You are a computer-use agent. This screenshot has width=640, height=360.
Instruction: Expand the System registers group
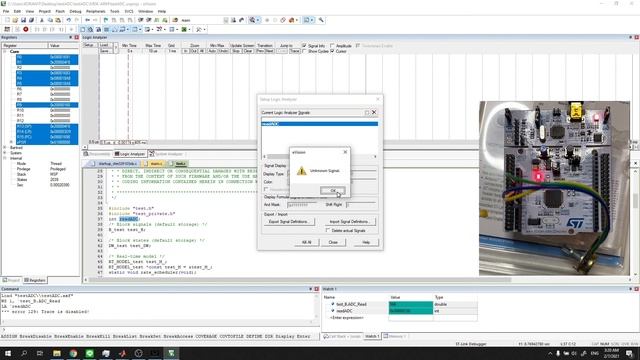pyautogui.click(x=5, y=153)
